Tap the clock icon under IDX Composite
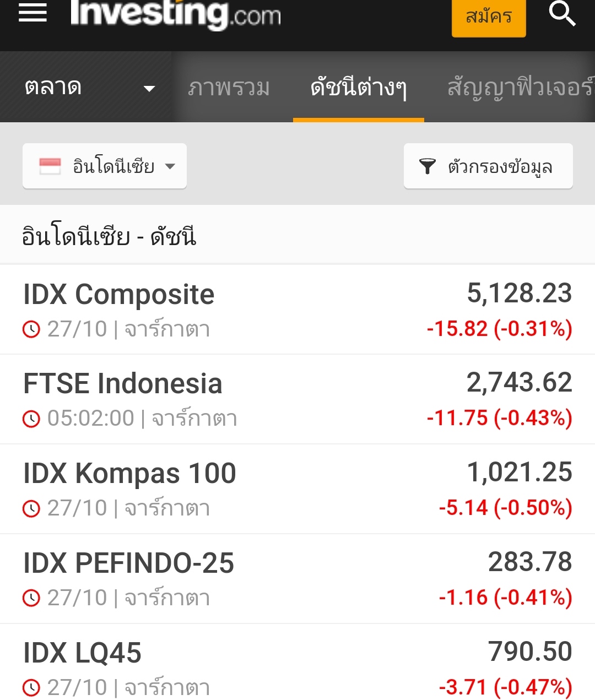595x700 pixels. tap(31, 329)
